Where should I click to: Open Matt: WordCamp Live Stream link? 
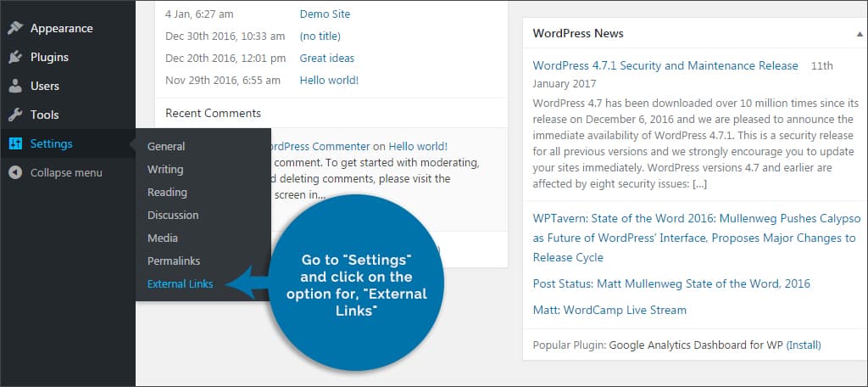point(609,310)
